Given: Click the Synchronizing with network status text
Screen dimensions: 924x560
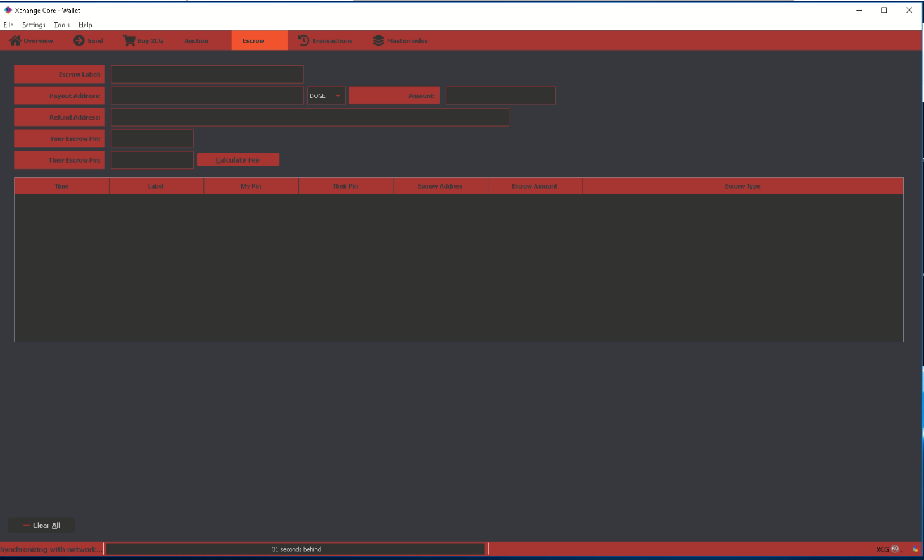Looking at the screenshot, I should pos(51,549).
